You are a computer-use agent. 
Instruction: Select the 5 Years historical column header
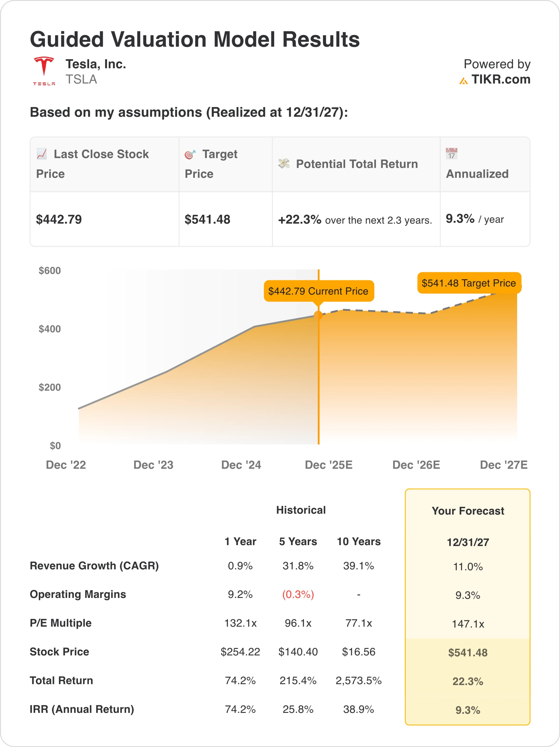(298, 541)
